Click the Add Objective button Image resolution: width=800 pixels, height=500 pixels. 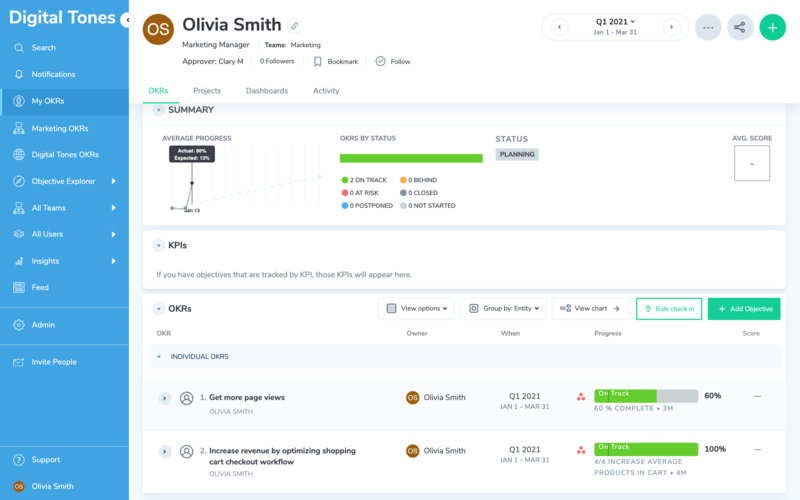tap(744, 309)
